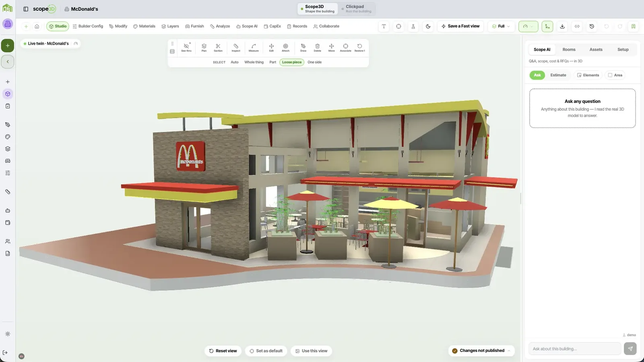This screenshot has width=644, height=362.
Task: Set select mode to Loose piece
Action: (292, 62)
